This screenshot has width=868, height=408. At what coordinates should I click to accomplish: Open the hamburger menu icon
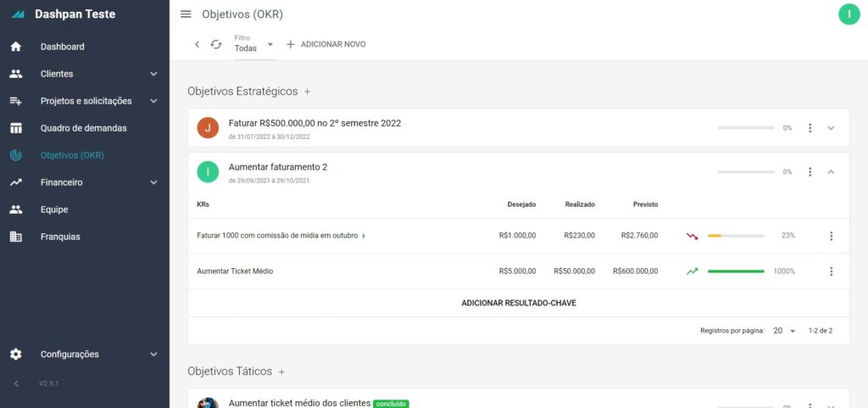(x=186, y=14)
